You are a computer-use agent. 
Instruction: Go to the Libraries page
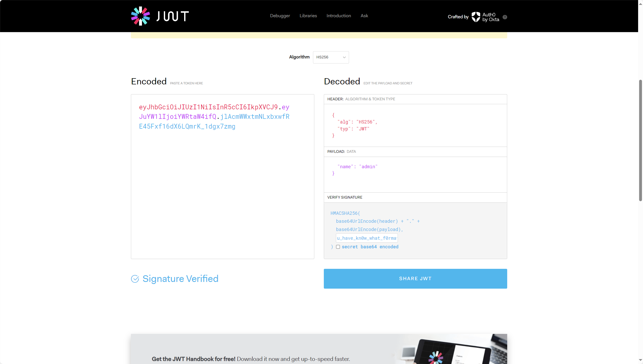[x=308, y=16]
